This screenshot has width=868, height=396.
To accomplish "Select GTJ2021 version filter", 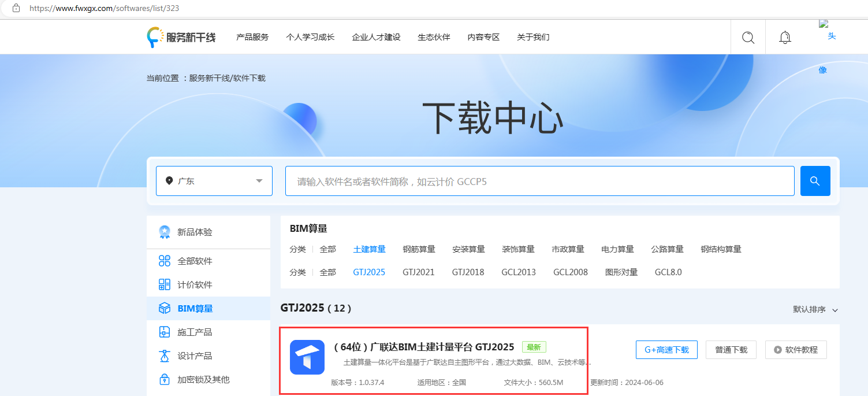I will tap(419, 272).
